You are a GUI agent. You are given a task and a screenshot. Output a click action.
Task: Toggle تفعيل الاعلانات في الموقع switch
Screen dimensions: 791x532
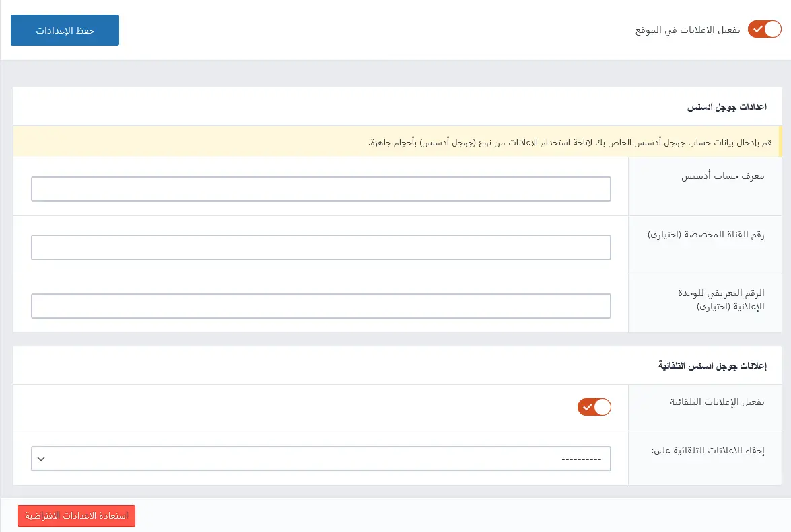765,30
